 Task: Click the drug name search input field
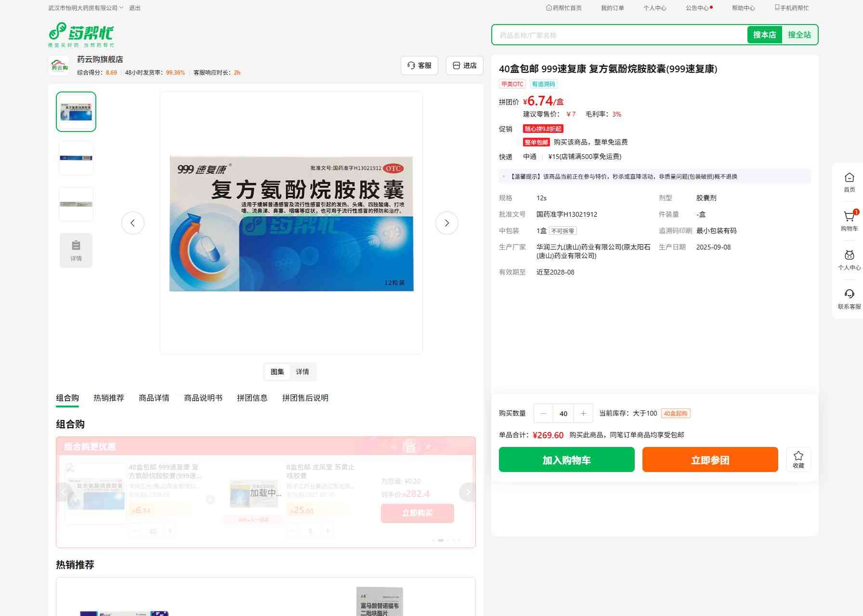[x=619, y=35]
